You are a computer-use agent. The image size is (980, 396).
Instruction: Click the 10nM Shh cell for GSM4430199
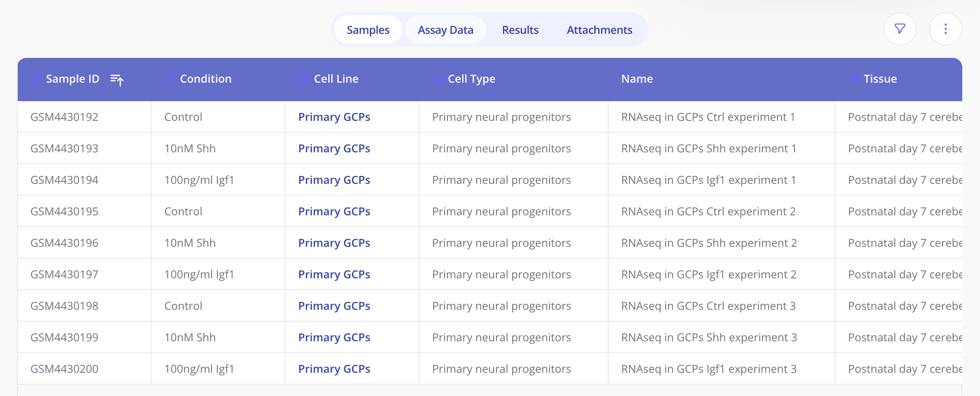click(x=190, y=337)
